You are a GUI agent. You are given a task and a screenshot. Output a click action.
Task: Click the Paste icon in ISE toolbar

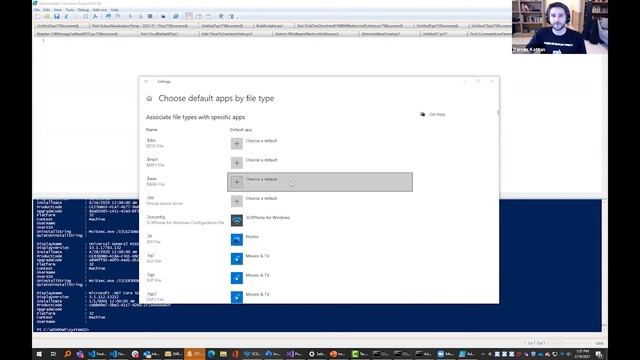click(85, 16)
